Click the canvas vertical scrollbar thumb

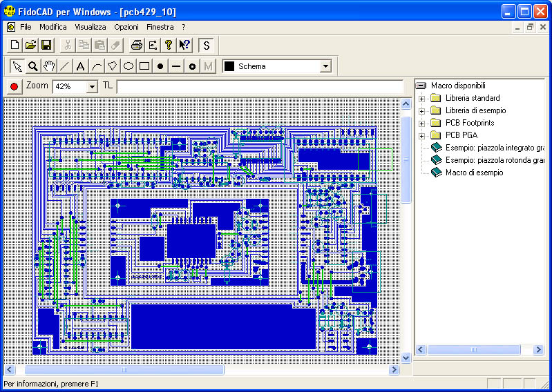406,159
